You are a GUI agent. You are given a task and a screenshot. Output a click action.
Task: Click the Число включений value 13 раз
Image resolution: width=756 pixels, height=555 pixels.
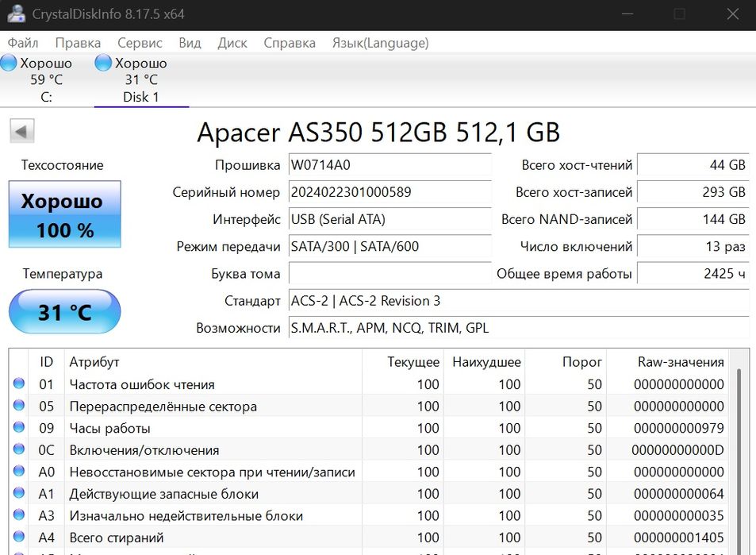tap(693, 246)
